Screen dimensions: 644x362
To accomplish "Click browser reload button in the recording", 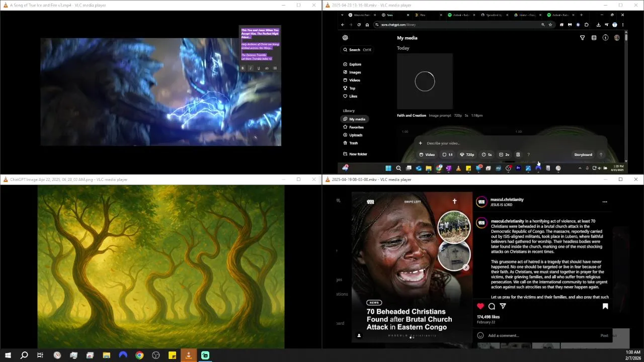I will (359, 25).
